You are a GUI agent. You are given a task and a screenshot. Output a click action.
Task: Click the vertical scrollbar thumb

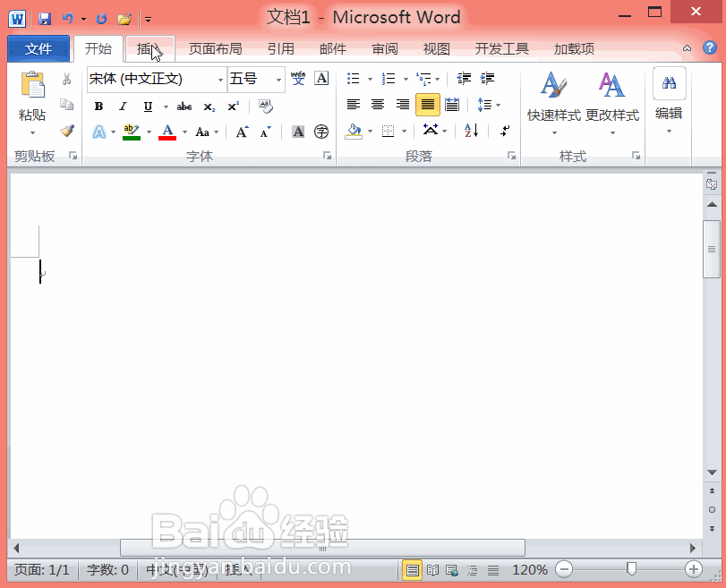point(712,249)
